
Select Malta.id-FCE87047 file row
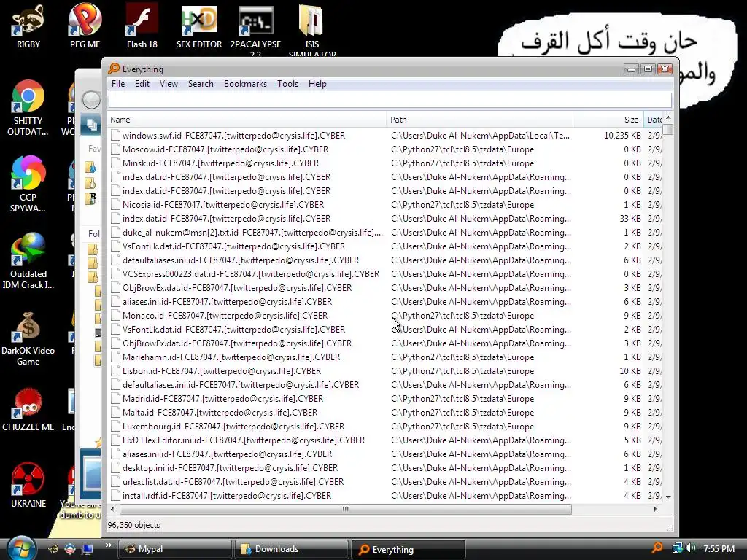[x=385, y=413]
